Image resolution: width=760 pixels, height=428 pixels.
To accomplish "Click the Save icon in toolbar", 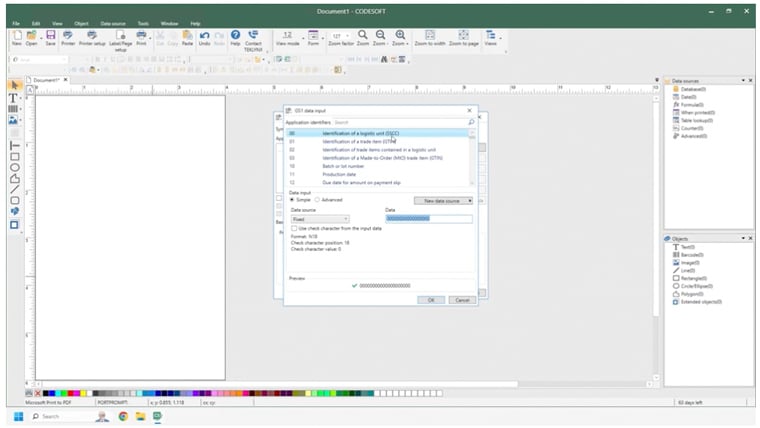I will [x=50, y=36].
